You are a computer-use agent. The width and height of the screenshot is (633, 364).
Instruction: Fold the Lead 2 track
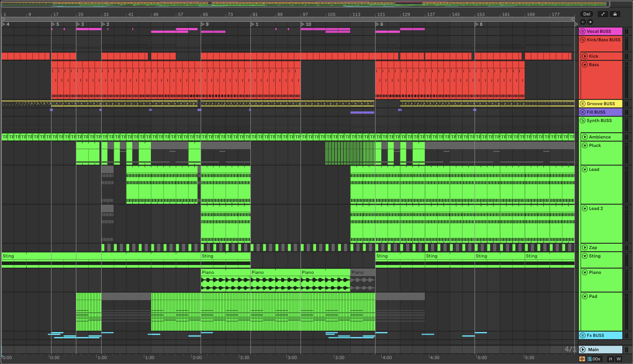tap(585, 208)
